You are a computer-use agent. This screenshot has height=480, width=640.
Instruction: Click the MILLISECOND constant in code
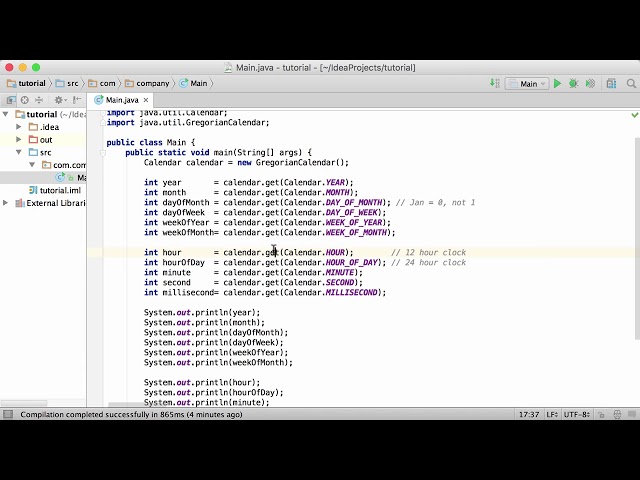351,293
